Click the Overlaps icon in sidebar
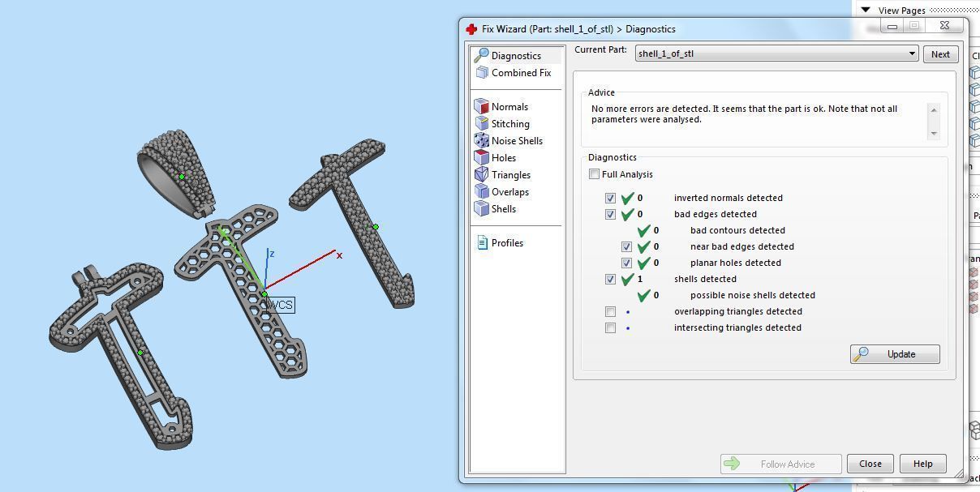This screenshot has height=492, width=980. click(481, 191)
